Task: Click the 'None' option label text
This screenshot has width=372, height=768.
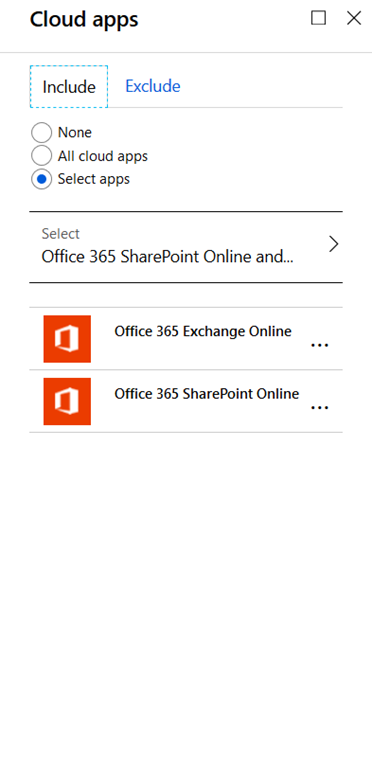Action: click(75, 133)
